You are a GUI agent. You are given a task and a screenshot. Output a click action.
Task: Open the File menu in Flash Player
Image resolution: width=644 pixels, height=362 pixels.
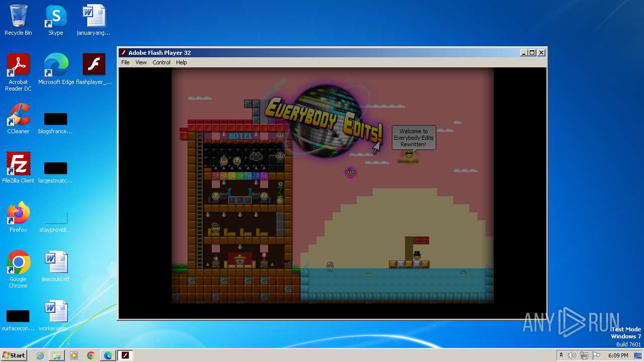tap(125, 62)
